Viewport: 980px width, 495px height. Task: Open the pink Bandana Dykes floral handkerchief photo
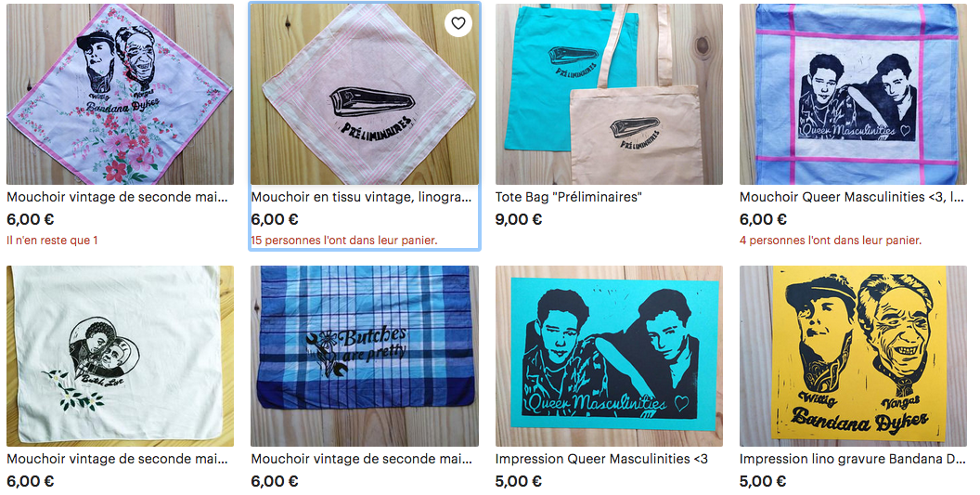(120, 94)
